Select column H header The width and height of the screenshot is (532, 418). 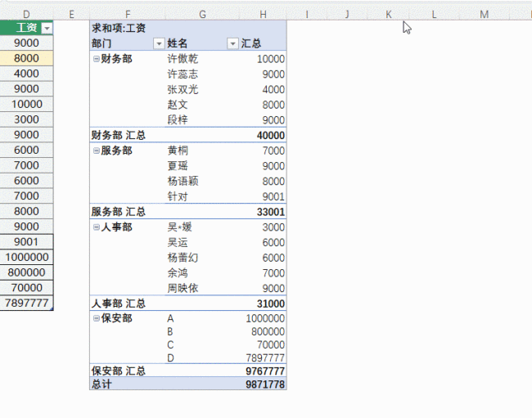pos(262,13)
